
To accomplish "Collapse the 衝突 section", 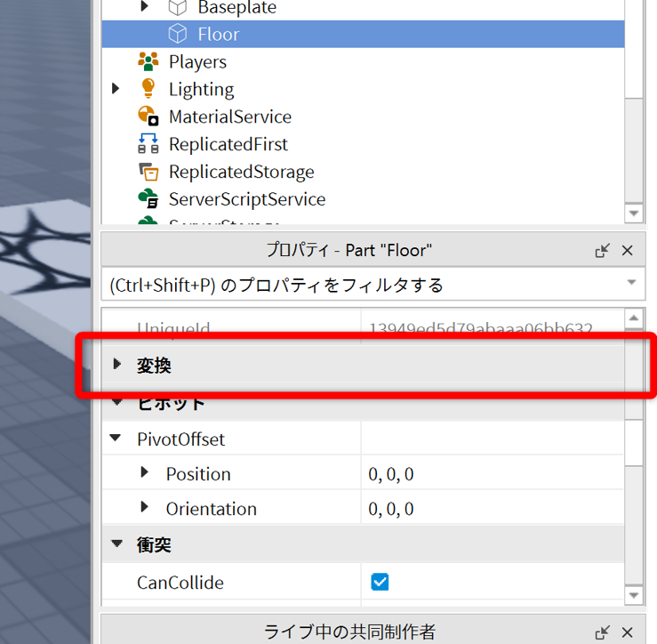I will tap(116, 544).
